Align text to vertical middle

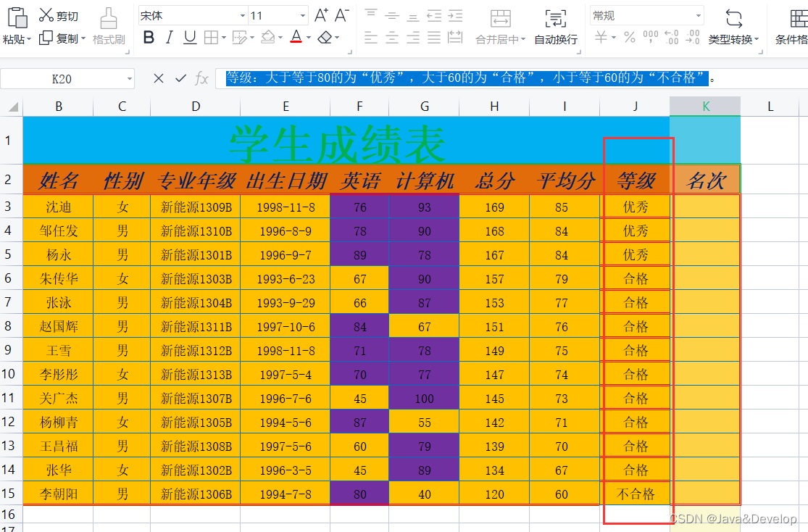392,15
